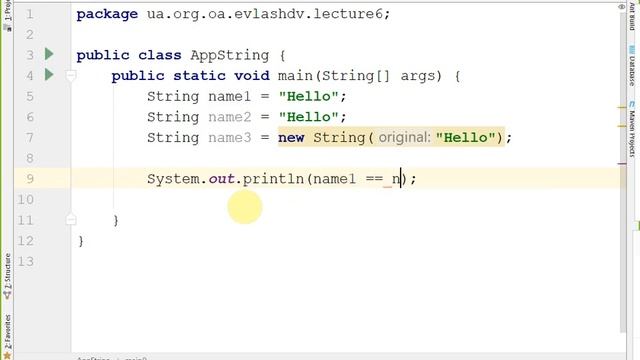Click the greyed variable name3 on line 7
Image resolution: width=640 pixels, height=360 pixels.
[x=230, y=138]
